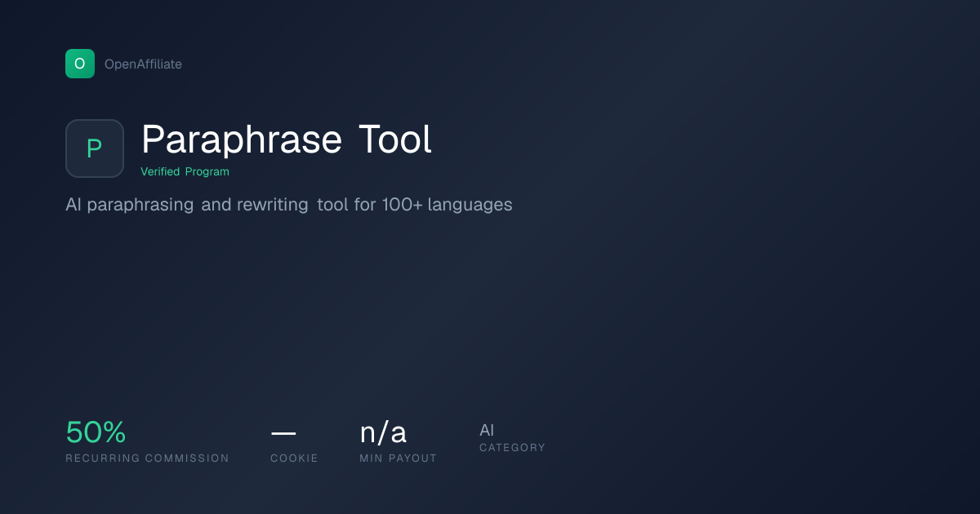Click the AI category value

pos(487,430)
